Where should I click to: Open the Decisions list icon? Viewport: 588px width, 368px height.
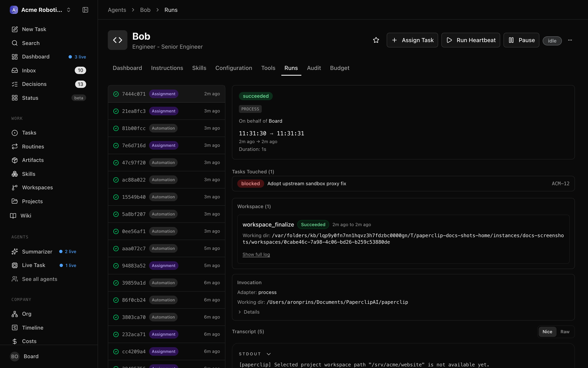click(x=15, y=84)
